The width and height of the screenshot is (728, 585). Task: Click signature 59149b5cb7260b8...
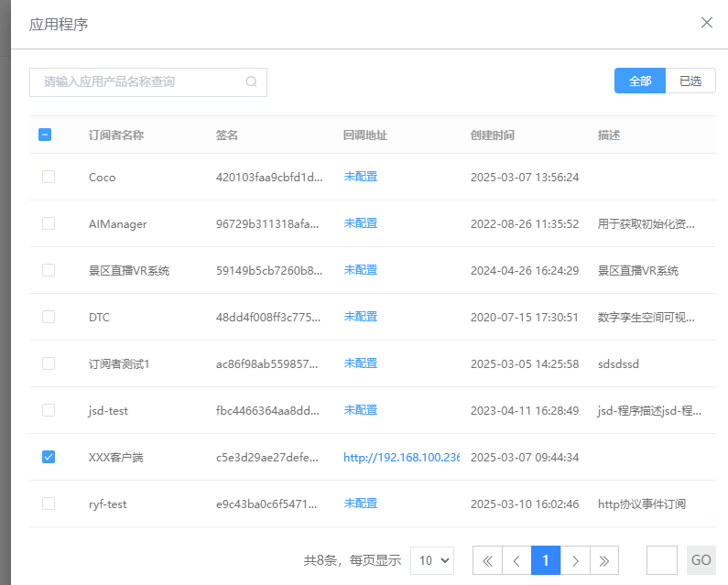click(x=269, y=270)
